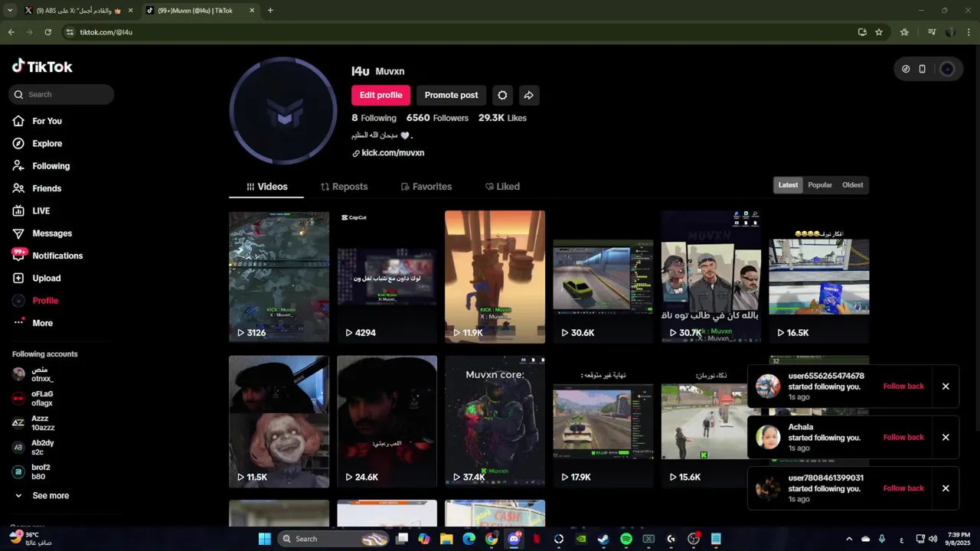The width and height of the screenshot is (980, 551).
Task: Follow back Achala
Action: [903, 438]
